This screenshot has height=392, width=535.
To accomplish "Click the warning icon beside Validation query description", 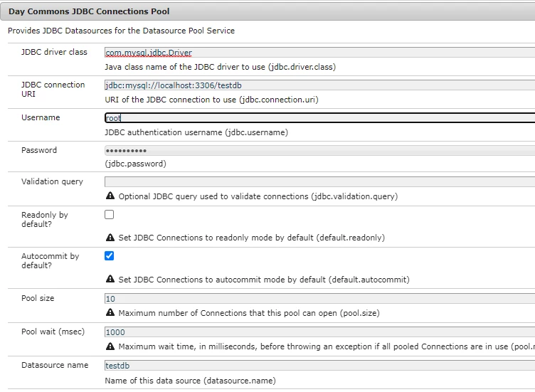I will [x=110, y=196].
